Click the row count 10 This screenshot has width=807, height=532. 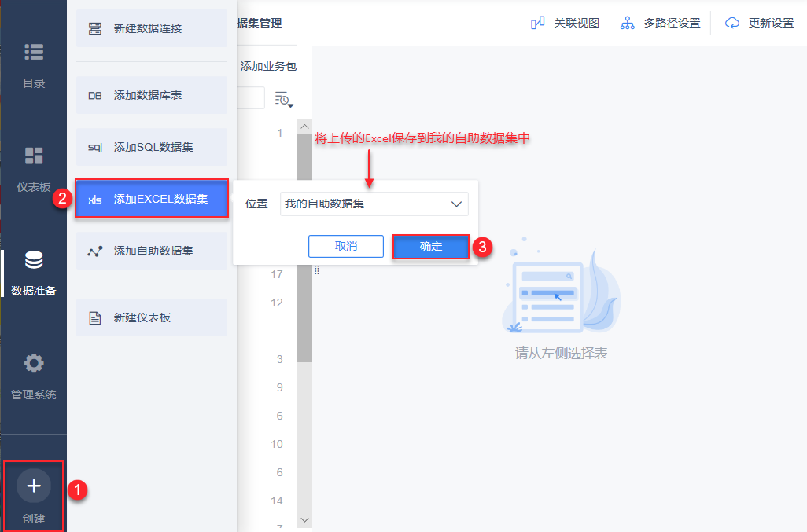[277, 444]
